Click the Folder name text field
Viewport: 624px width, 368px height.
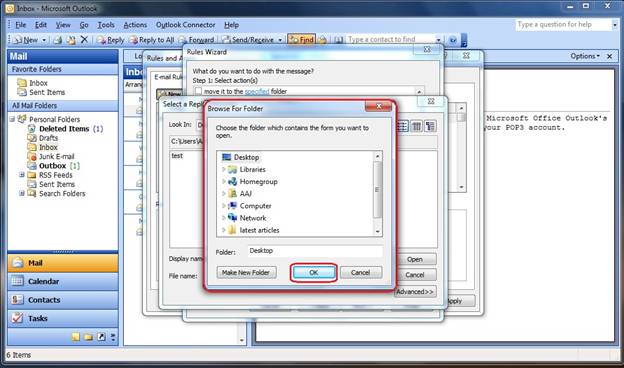click(x=315, y=251)
